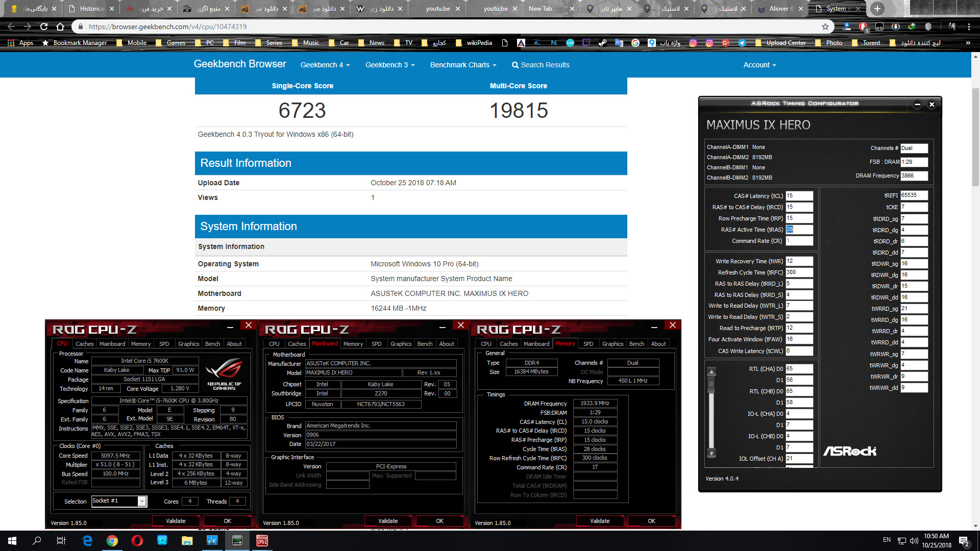Click the Multi-Core Score value 19815
The image size is (980, 551).
coord(519,110)
